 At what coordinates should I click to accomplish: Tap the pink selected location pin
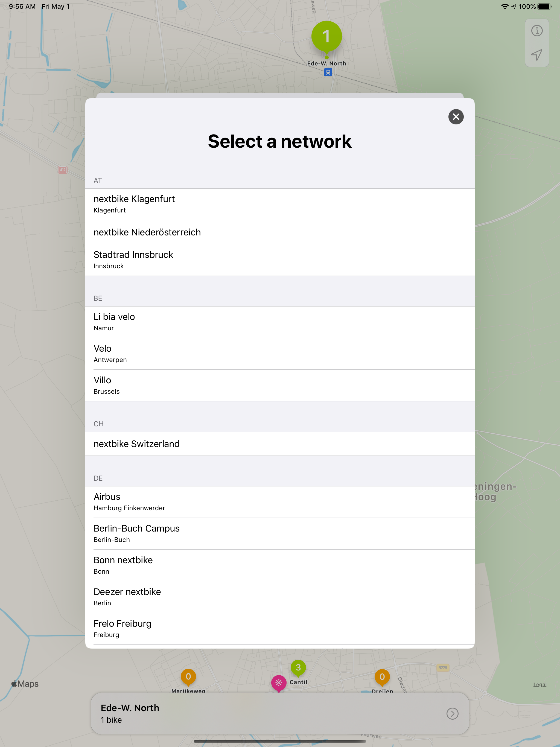(279, 684)
